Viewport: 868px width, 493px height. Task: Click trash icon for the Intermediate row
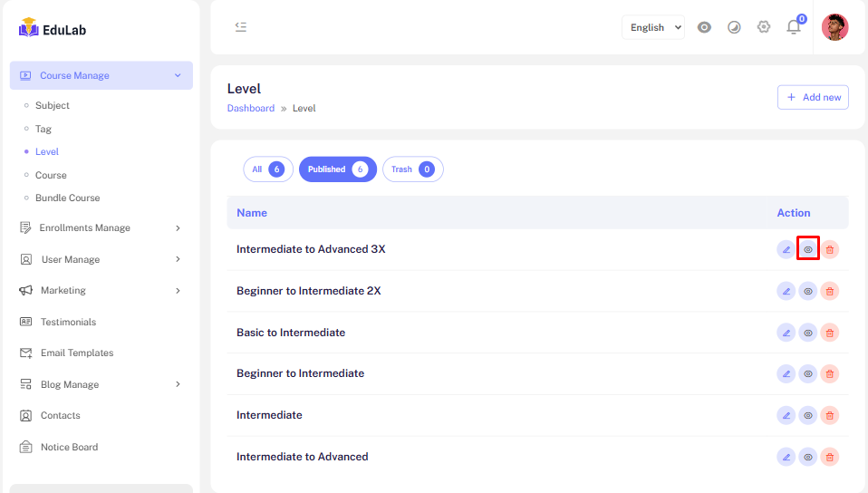[x=830, y=415]
